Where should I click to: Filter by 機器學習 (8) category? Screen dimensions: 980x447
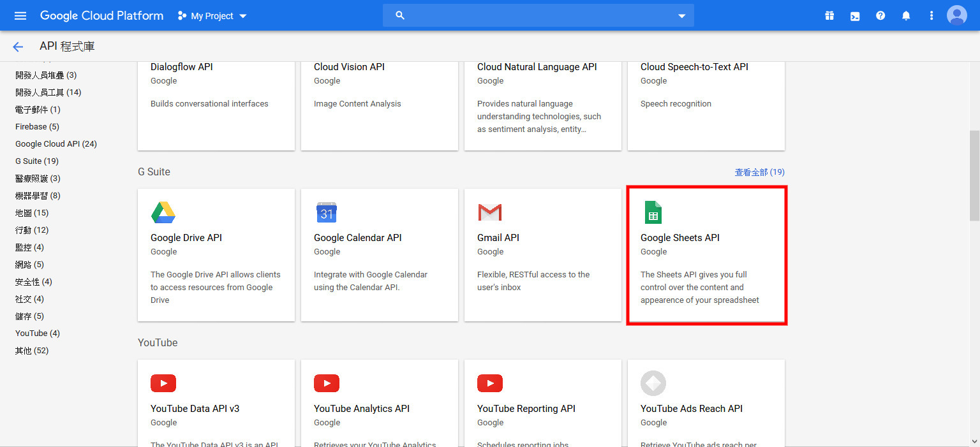click(38, 196)
